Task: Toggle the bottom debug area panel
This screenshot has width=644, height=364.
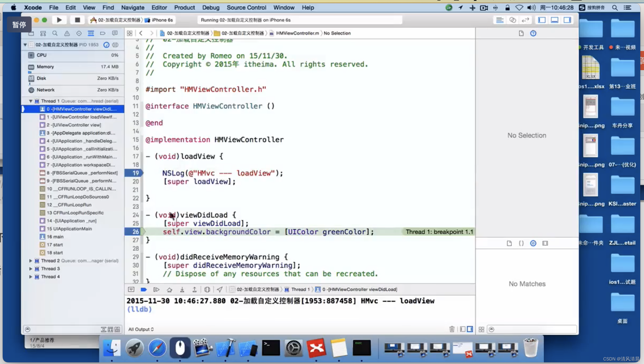Action: [x=555, y=20]
